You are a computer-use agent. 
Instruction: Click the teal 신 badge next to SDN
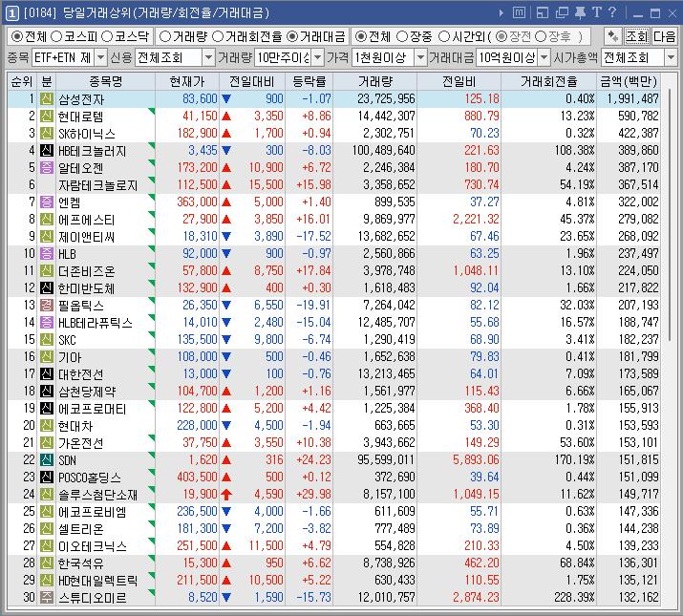click(x=46, y=459)
